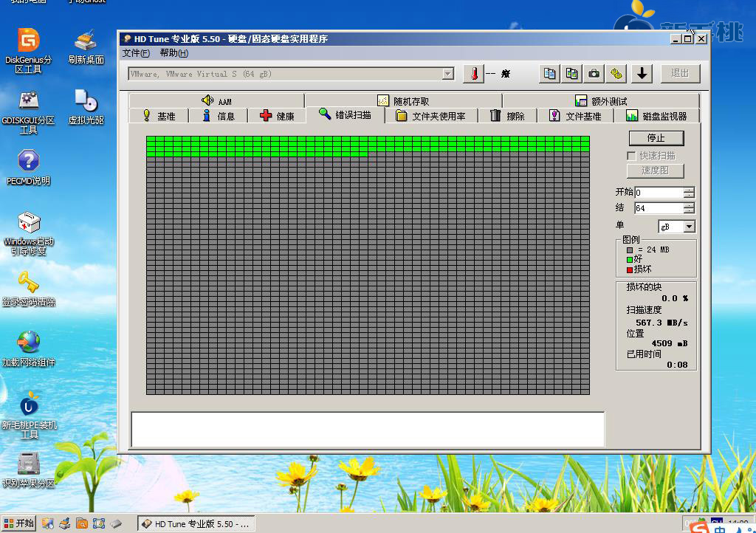The width and height of the screenshot is (756, 533).
Task: Click the temperature thermometer icon
Action: point(473,74)
